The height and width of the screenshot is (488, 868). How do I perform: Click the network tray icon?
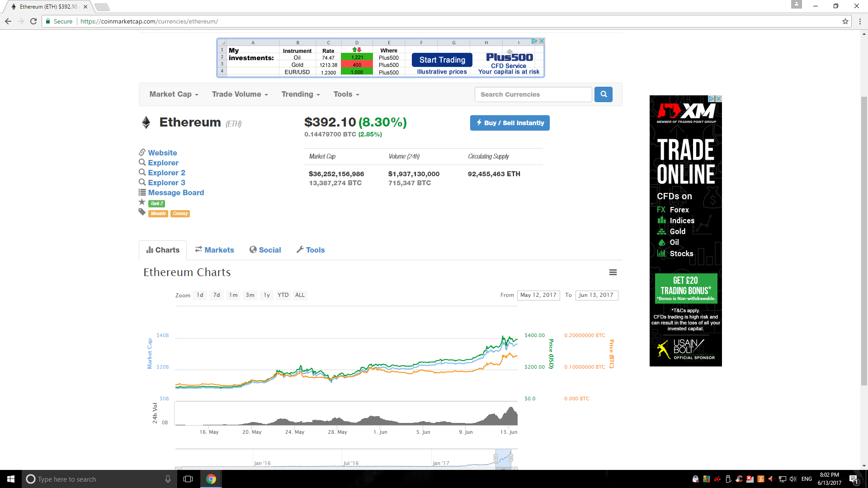pyautogui.click(x=782, y=479)
